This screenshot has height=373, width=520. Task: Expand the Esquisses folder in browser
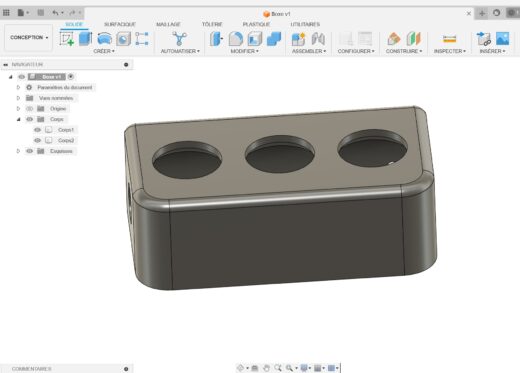[18, 151]
